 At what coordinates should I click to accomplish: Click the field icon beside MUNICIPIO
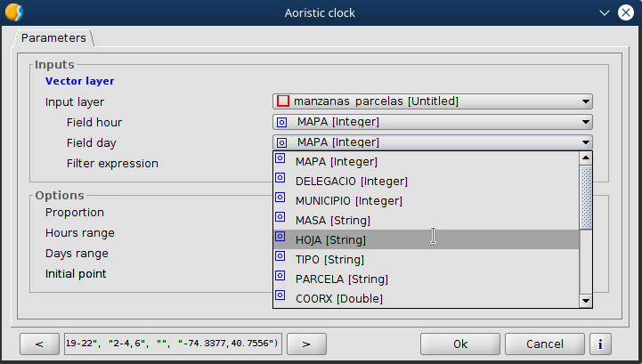click(x=280, y=200)
